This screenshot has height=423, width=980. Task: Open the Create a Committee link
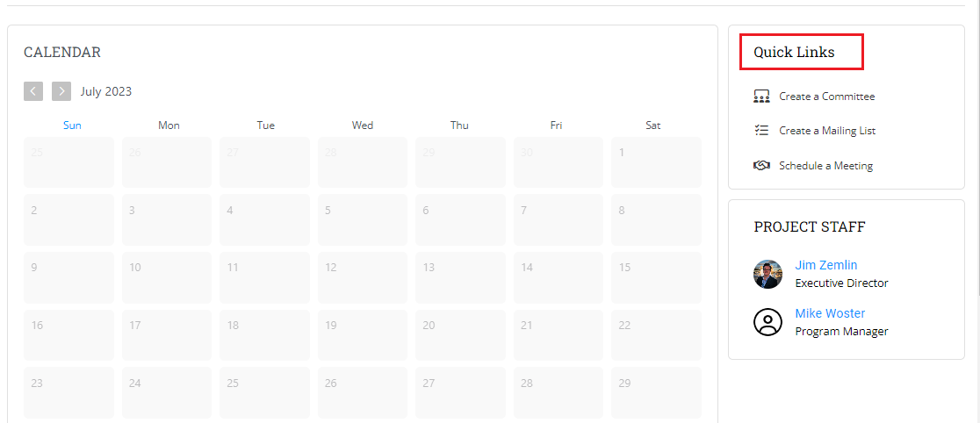tap(826, 97)
